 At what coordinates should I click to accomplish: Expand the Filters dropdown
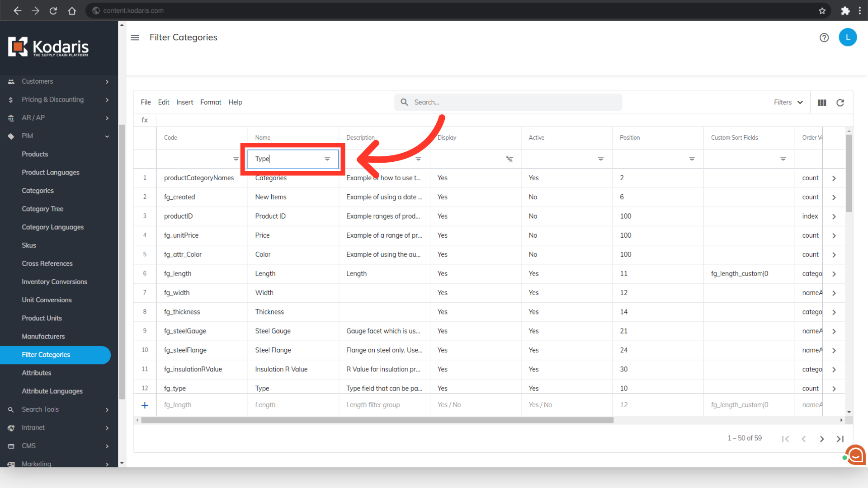coord(788,103)
